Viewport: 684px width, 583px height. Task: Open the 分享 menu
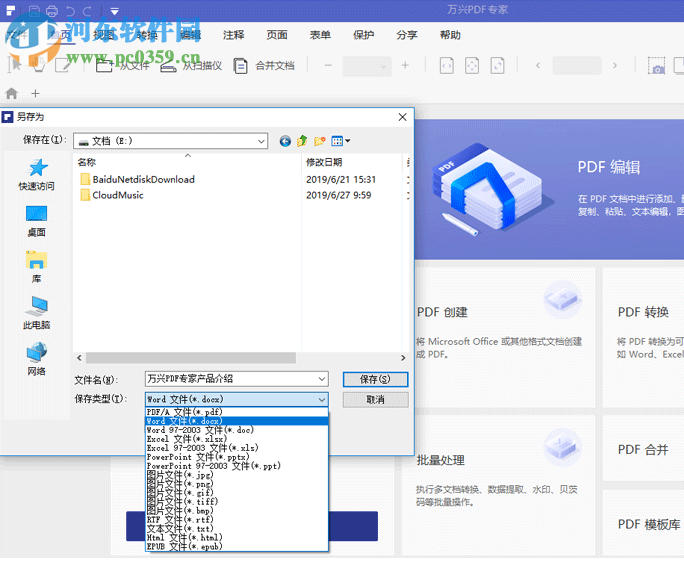point(407,35)
